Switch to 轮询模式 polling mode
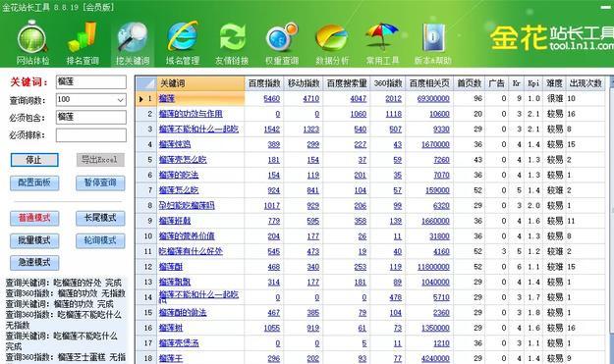Viewport: 614px width, 364px height. pyautogui.click(x=100, y=240)
